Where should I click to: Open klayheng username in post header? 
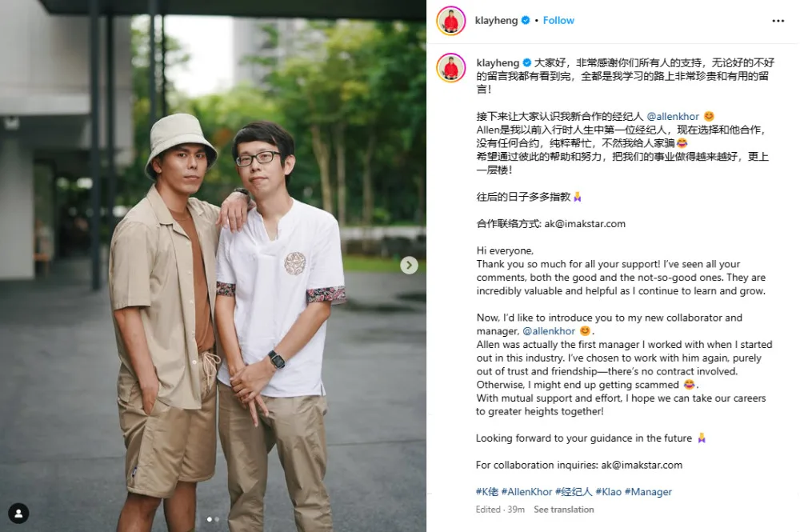click(x=496, y=21)
